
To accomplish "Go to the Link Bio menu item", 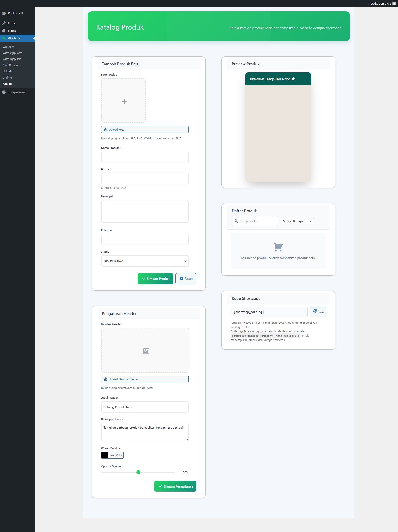I will [7, 71].
